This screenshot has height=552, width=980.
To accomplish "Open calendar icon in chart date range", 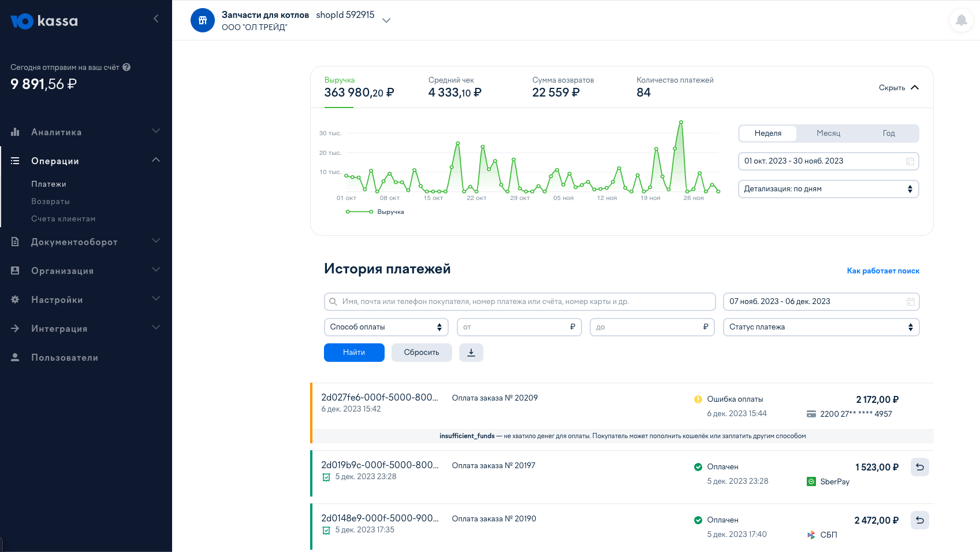I will [x=910, y=161].
